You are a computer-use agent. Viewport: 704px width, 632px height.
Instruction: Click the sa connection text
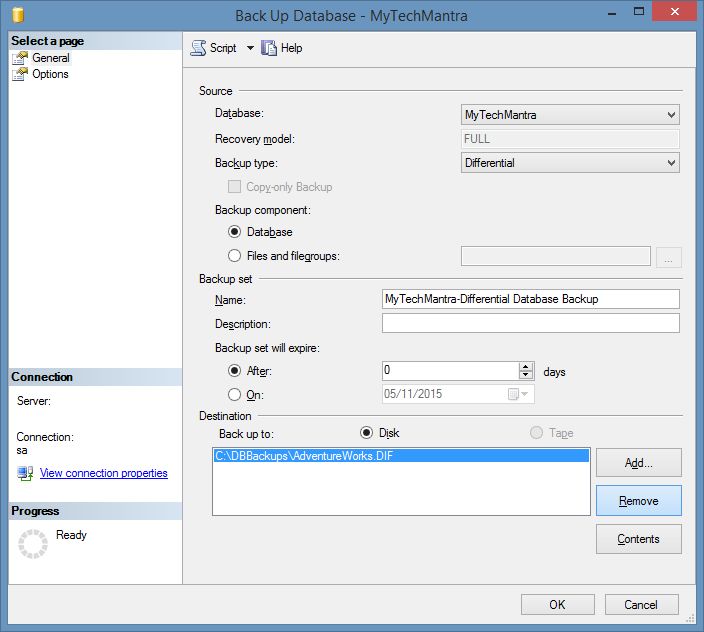22,450
